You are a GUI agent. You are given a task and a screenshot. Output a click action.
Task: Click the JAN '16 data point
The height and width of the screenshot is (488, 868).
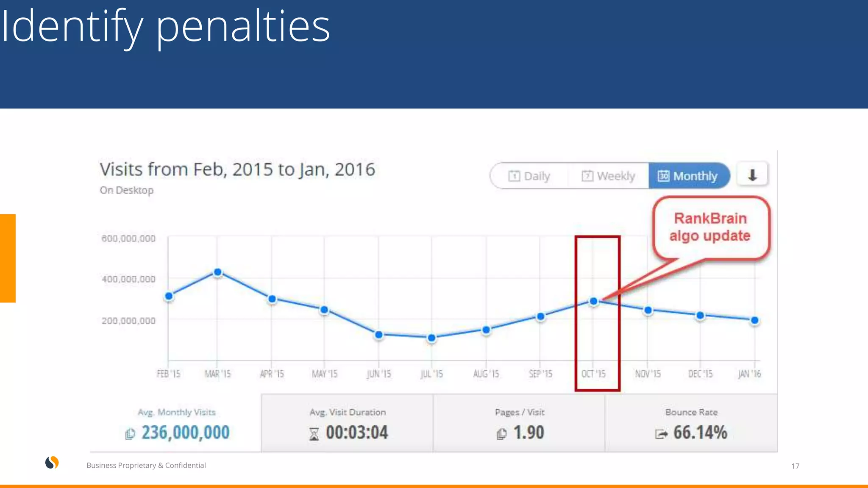(x=754, y=320)
